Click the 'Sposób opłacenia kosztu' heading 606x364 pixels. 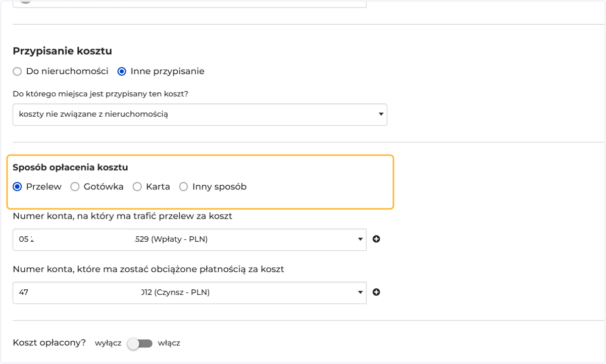tap(70, 167)
